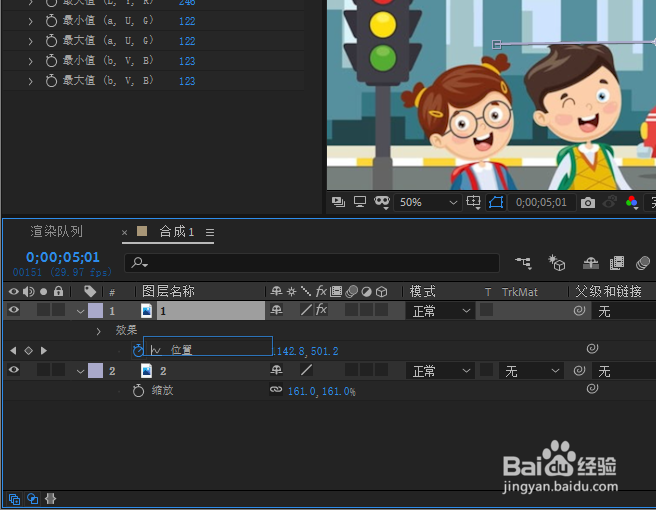Image resolution: width=656 pixels, height=510 pixels.
Task: Add or remove keyframe at current time
Action: (28, 351)
